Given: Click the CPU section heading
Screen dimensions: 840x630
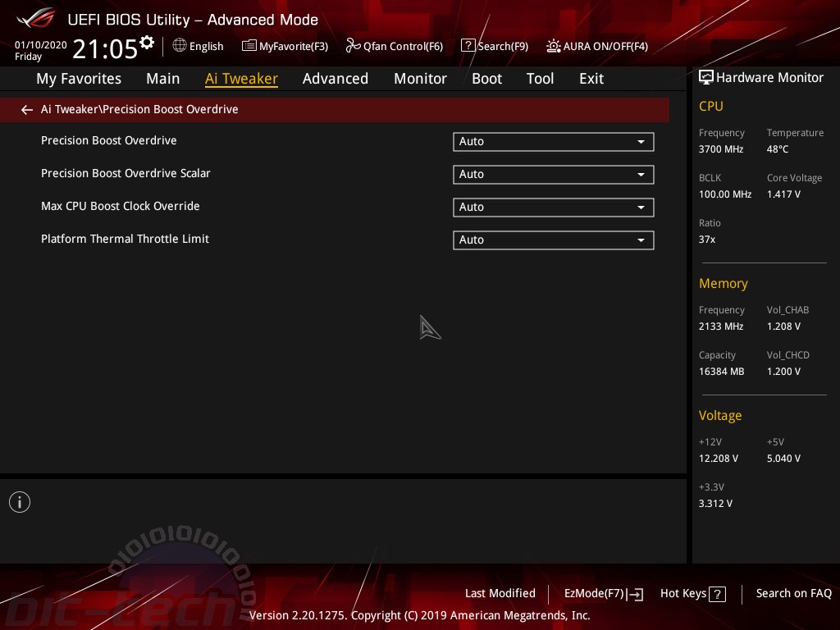Looking at the screenshot, I should [x=711, y=106].
